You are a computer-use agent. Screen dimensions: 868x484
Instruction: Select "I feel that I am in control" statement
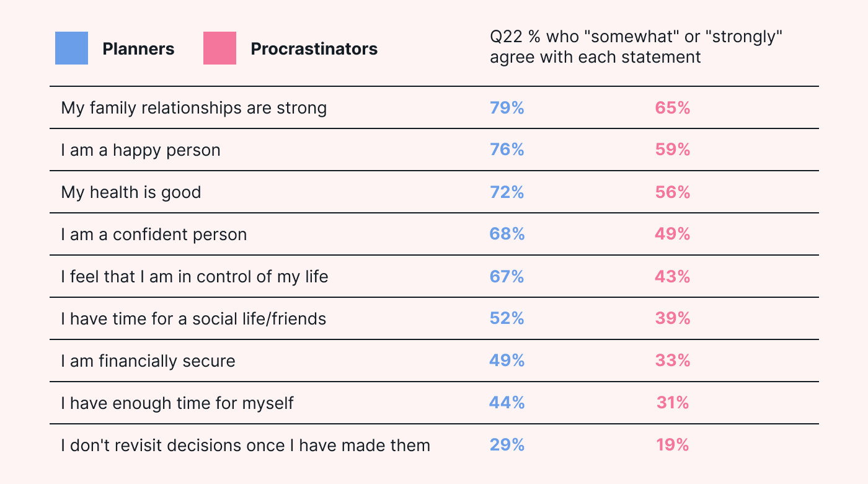pos(194,277)
